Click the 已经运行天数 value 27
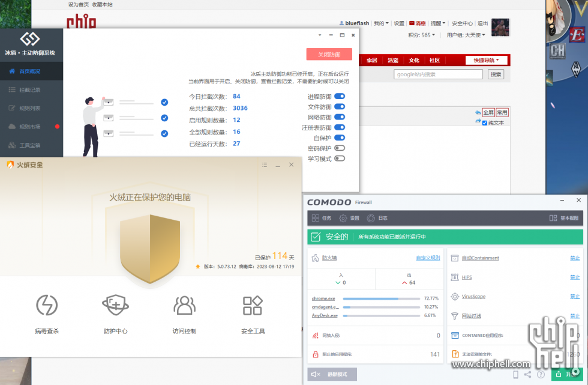 coord(236,144)
